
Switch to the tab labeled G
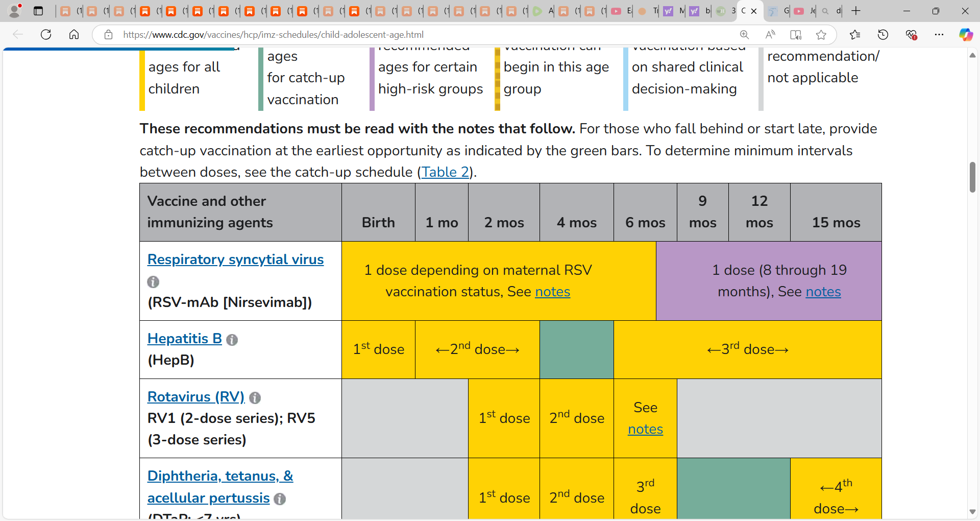click(x=778, y=11)
